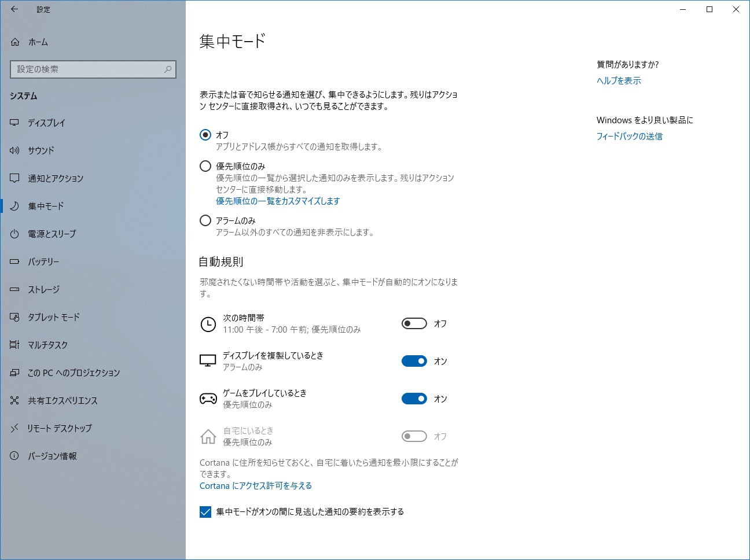Click the この PC へのプロジェクション icon
The width and height of the screenshot is (750, 560).
[14, 373]
